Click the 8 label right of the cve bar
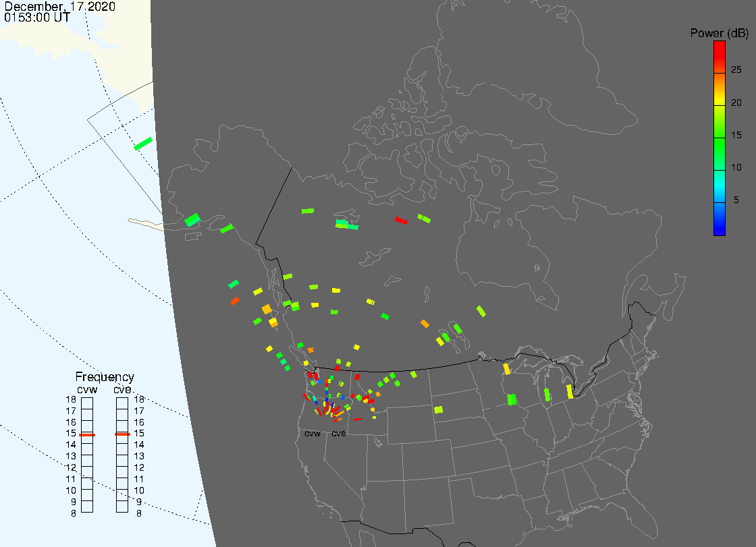The image size is (756, 547). [x=139, y=514]
